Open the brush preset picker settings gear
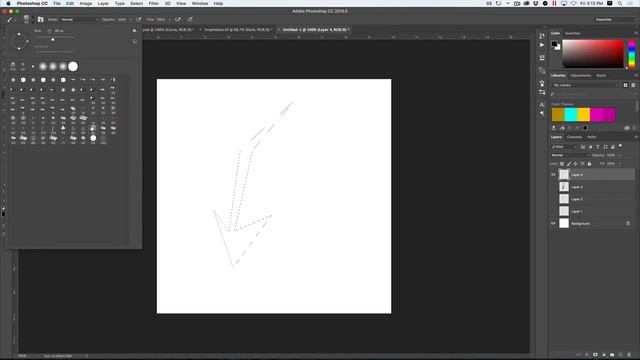This screenshot has height=360, width=640. 134,31
